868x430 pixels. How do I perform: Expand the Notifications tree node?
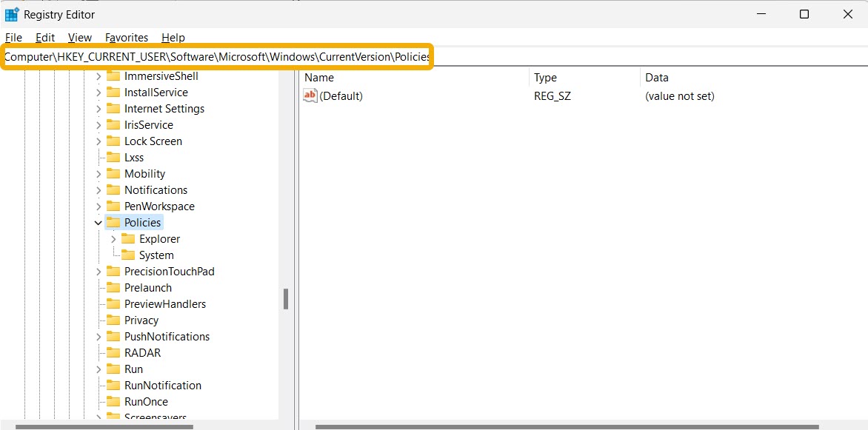click(x=98, y=189)
